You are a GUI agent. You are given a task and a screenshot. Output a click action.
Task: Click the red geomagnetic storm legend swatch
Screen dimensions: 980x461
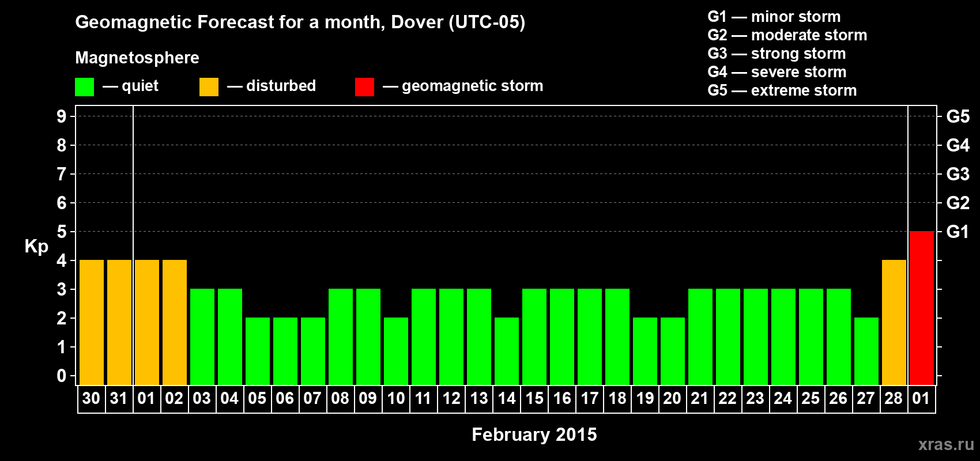364,87
